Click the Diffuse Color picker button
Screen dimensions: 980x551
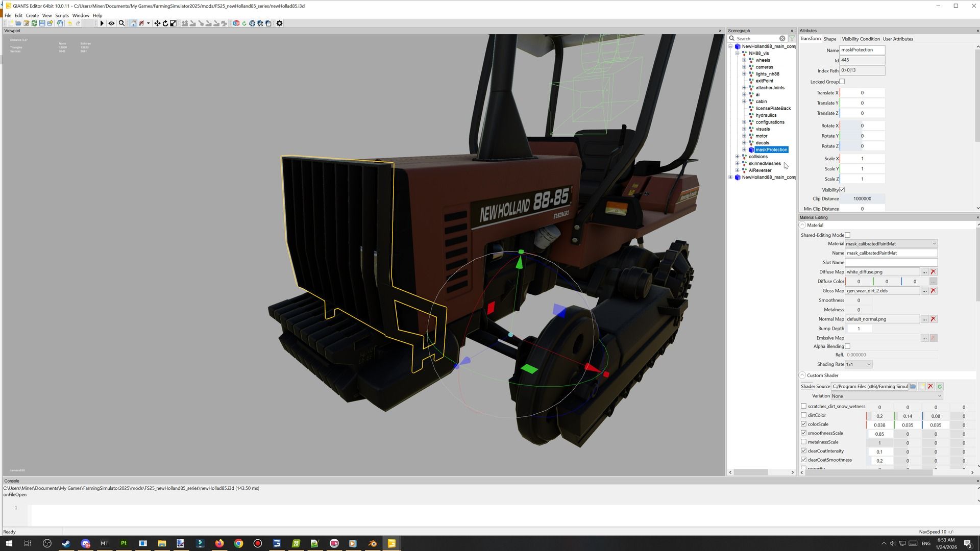[x=933, y=282]
